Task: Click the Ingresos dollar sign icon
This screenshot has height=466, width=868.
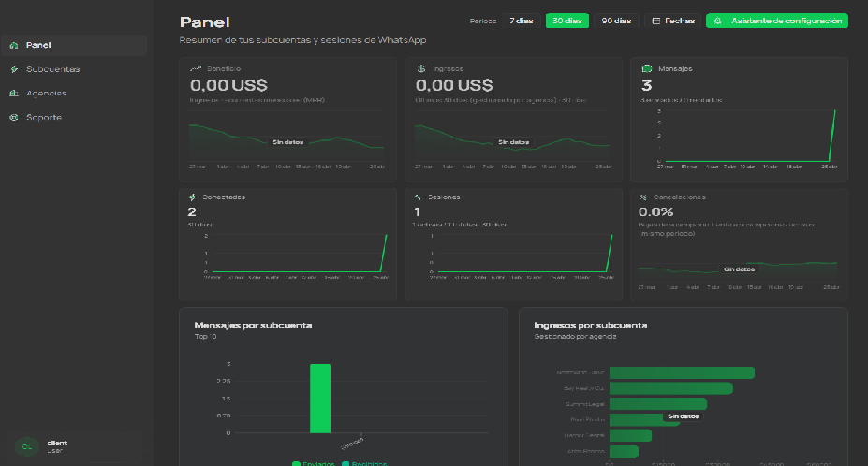Action: tap(421, 68)
